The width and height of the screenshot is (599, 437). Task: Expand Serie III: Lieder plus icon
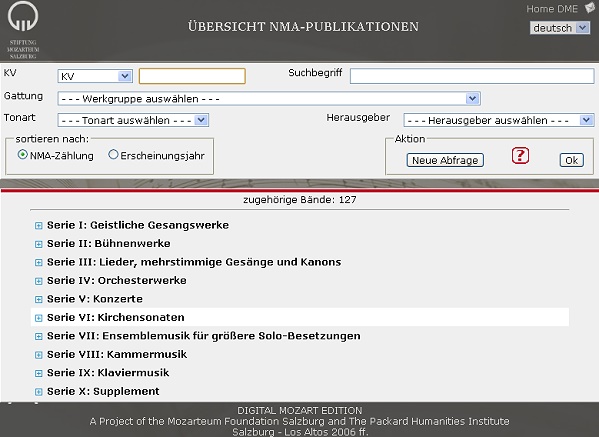(x=39, y=262)
